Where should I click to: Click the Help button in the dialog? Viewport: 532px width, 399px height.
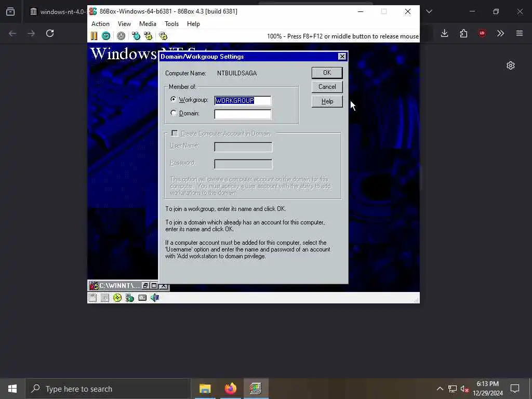[x=327, y=101]
